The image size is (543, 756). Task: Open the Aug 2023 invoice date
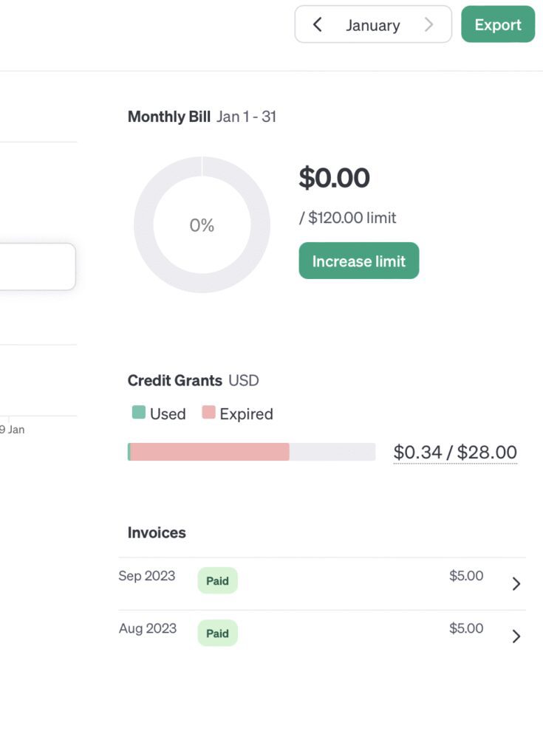pos(148,628)
